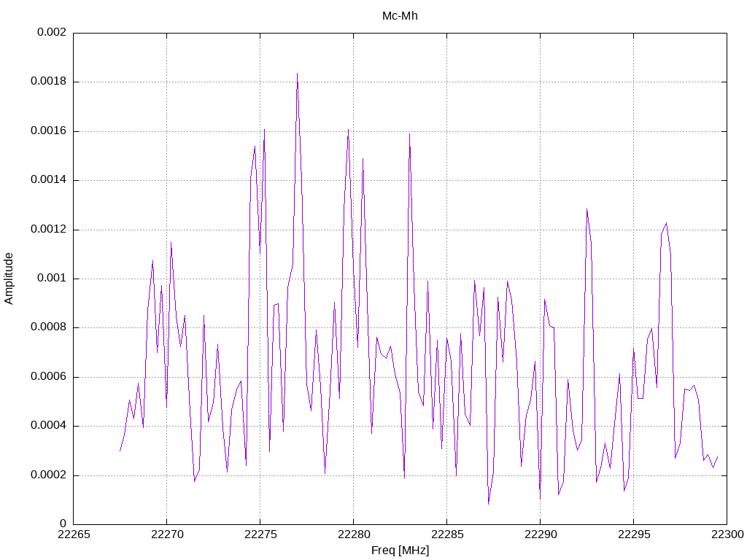Click the 22295 x-axis tick label
The image size is (747, 560).
coord(634,534)
